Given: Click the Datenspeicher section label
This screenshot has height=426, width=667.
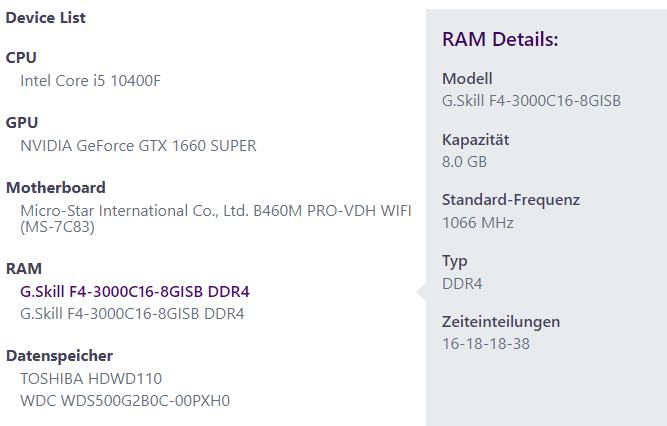Looking at the screenshot, I should click(x=59, y=356).
